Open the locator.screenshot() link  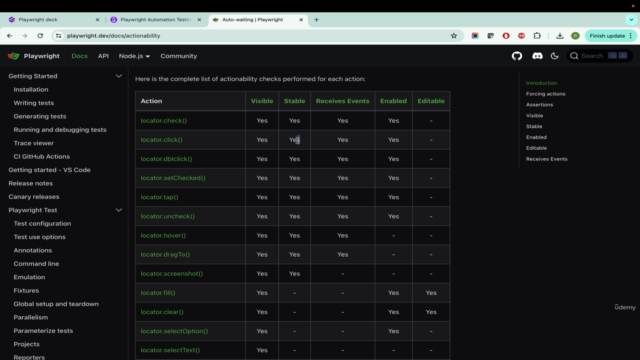coord(171,273)
